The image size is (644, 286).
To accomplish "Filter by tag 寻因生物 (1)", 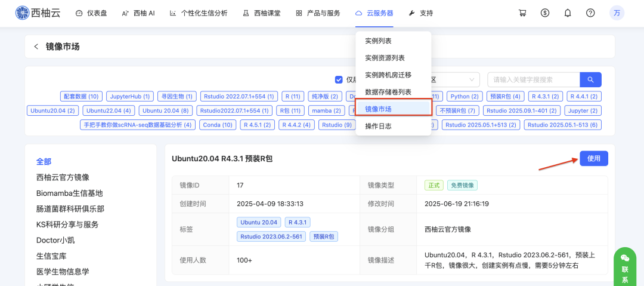I will (177, 96).
